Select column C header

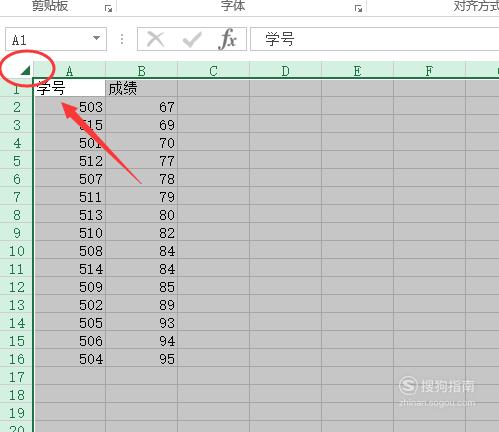(213, 70)
